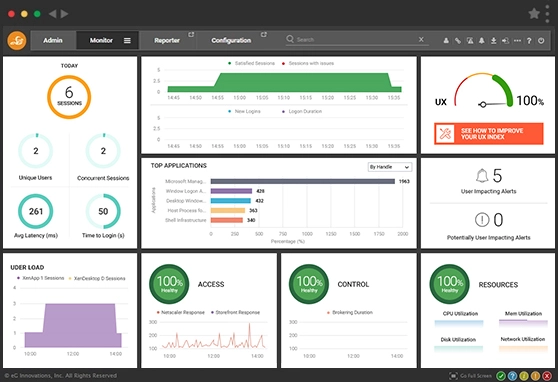The height and width of the screenshot is (382, 558).
Task: Click the orange eG logo icon
Action: (x=17, y=41)
